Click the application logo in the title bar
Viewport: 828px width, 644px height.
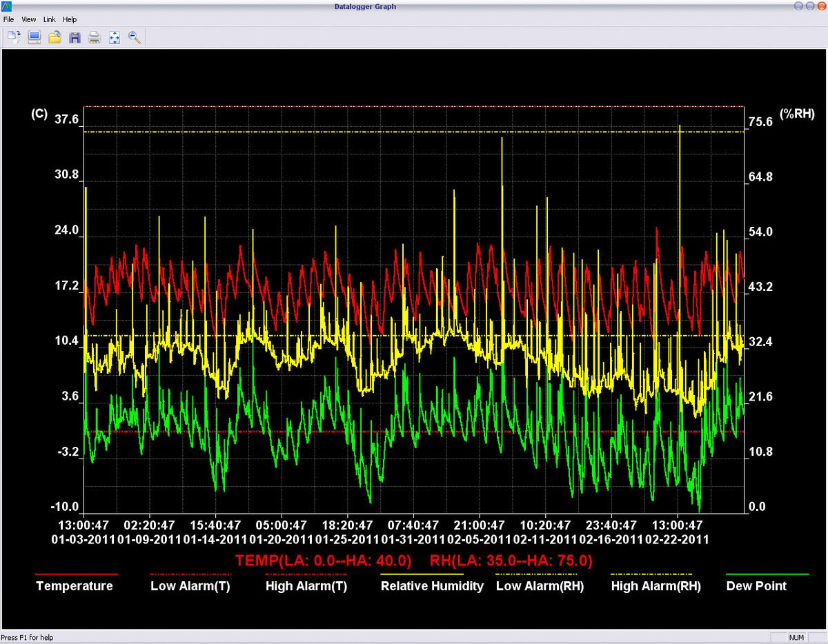pos(7,6)
